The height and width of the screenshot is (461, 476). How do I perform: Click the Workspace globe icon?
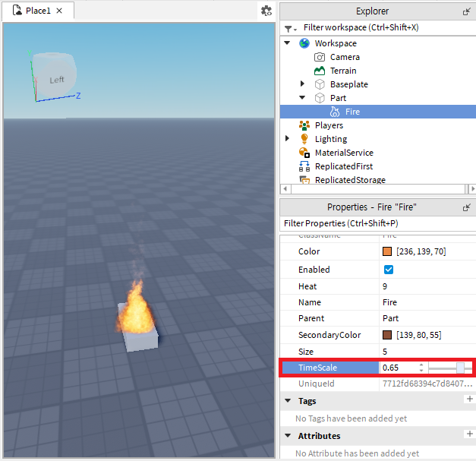[x=304, y=43]
